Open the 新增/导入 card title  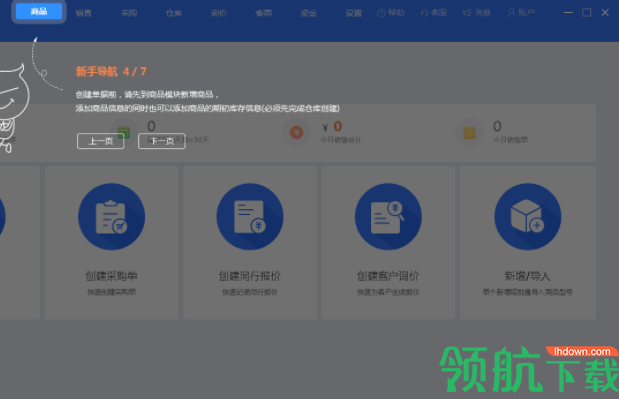point(527,276)
